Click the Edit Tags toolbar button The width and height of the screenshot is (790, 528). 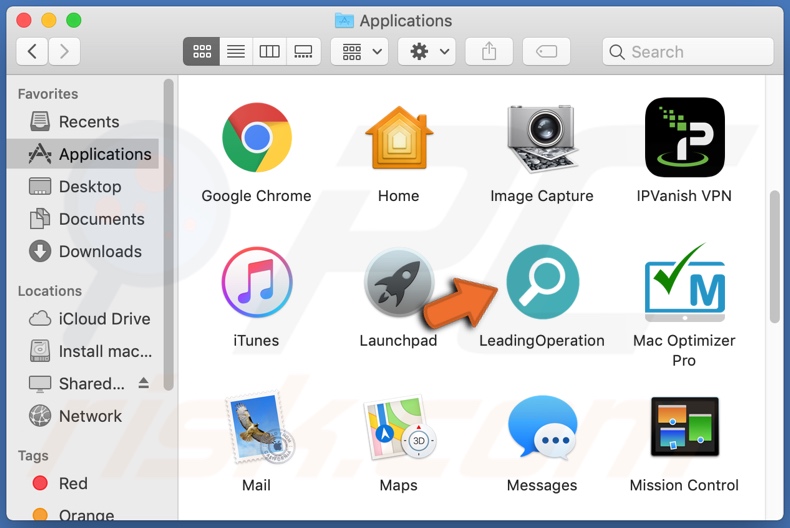tap(547, 51)
